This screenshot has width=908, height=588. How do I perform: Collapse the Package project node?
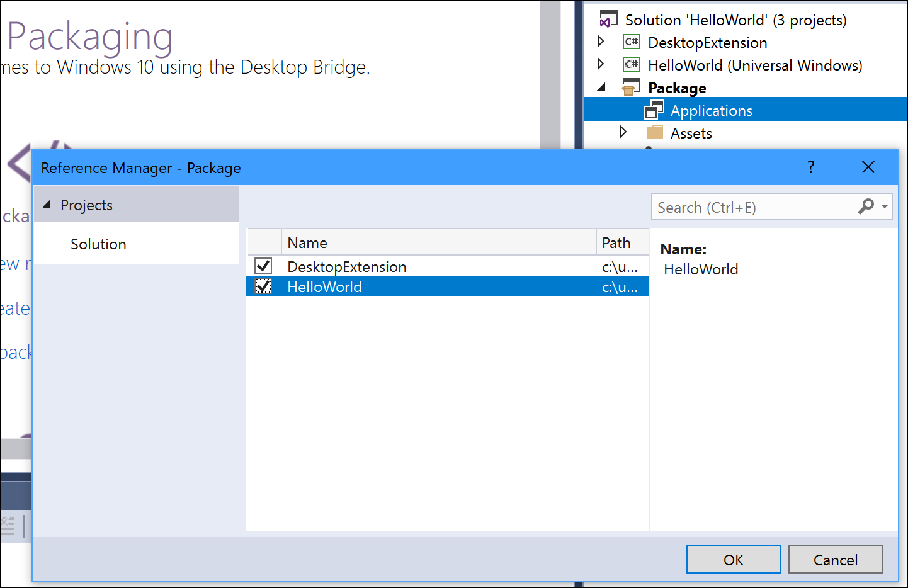click(601, 88)
